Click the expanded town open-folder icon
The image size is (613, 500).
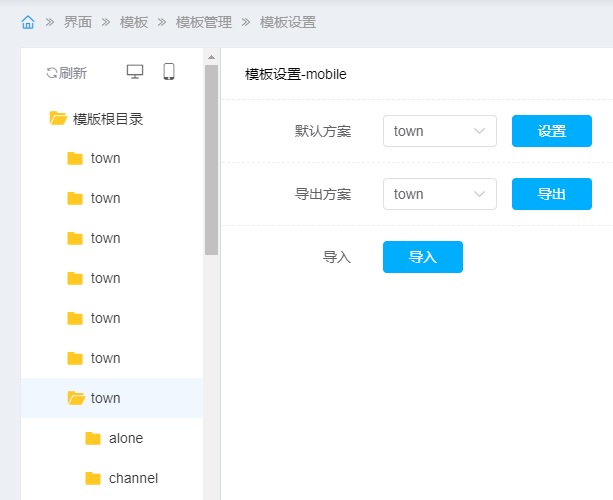pyautogui.click(x=75, y=398)
